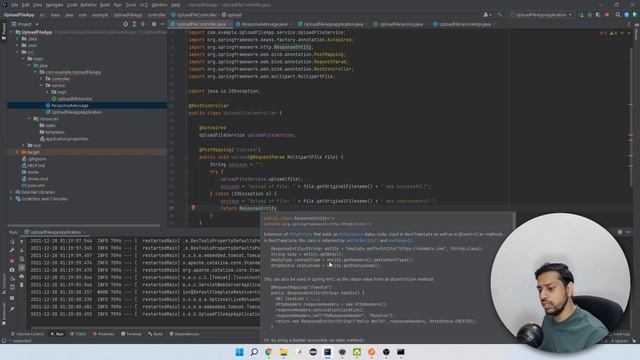Open the View menu
This screenshot has width=640, height=360.
pos(37,5)
